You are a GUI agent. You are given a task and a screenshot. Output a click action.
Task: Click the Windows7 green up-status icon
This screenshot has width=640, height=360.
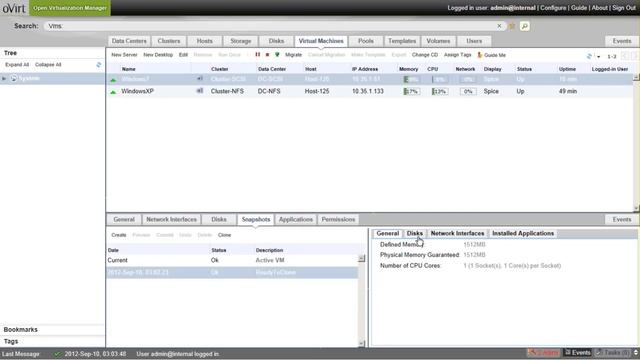(113, 80)
